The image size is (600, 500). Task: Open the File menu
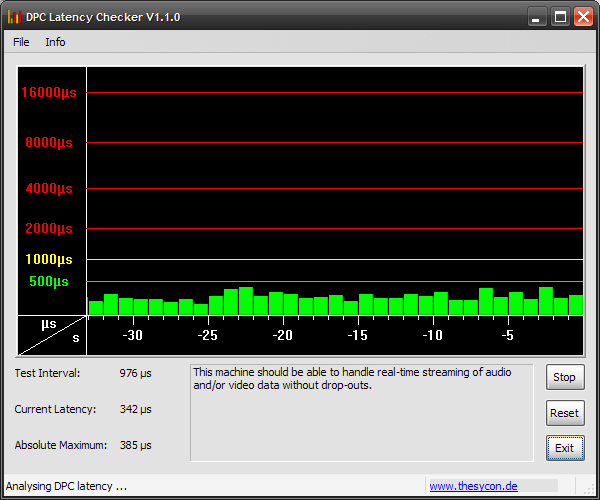pos(21,42)
